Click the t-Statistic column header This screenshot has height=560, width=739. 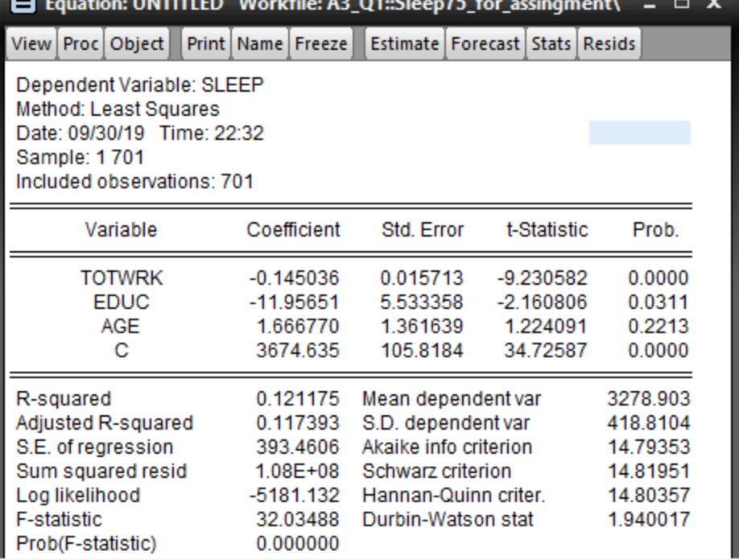[547, 230]
